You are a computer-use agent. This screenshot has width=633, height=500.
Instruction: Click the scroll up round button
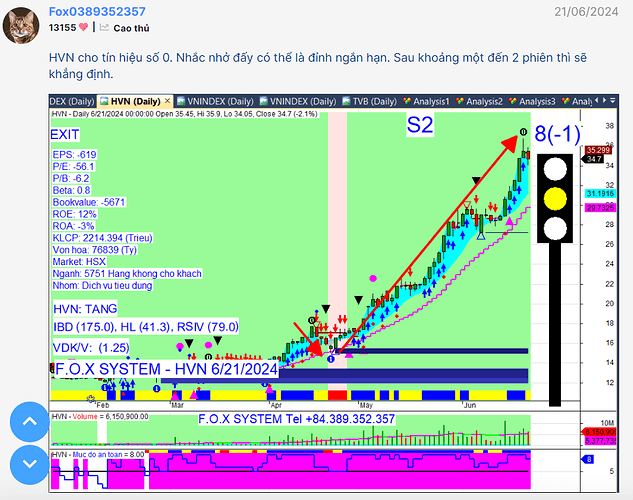[x=29, y=422]
